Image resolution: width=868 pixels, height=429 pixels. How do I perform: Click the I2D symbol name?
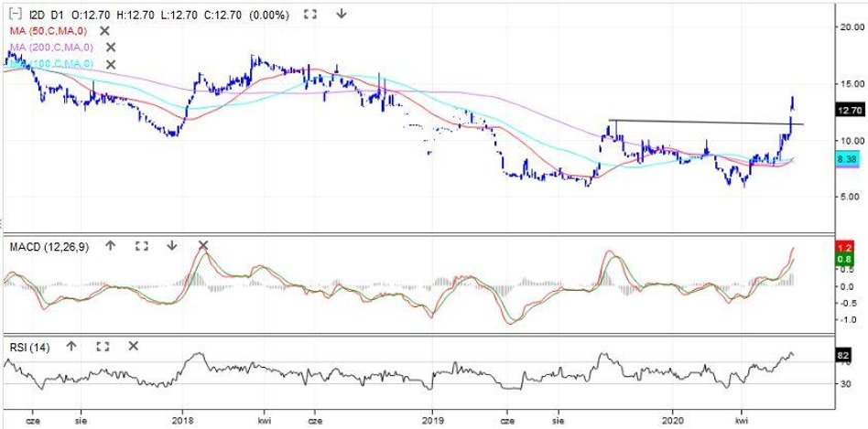(x=36, y=15)
